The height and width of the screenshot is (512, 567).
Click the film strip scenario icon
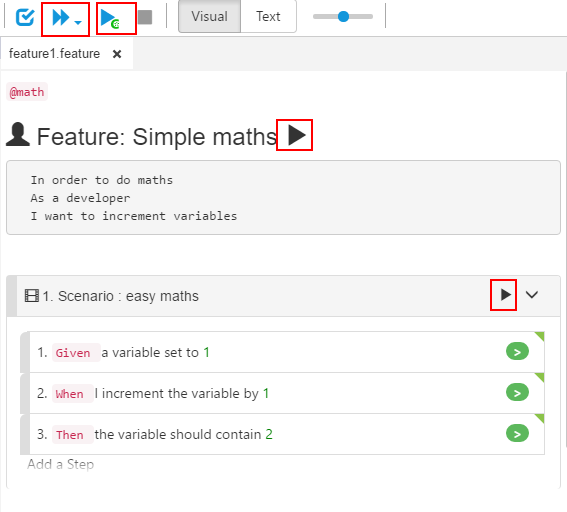32,295
